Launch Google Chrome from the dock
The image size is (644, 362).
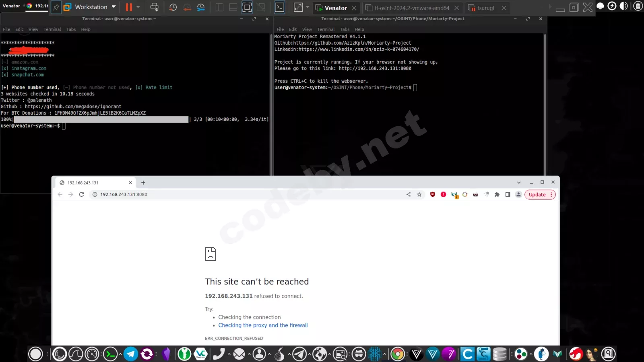[x=397, y=354]
